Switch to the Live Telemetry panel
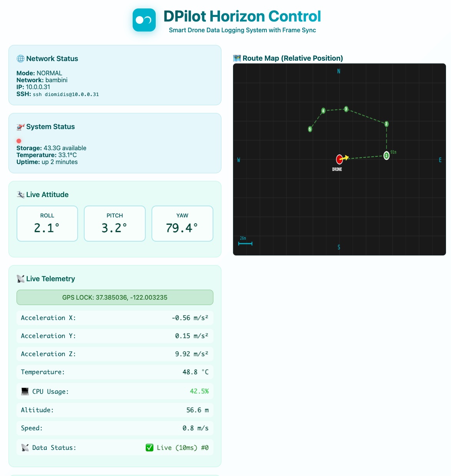The height and width of the screenshot is (476, 451). click(49, 279)
